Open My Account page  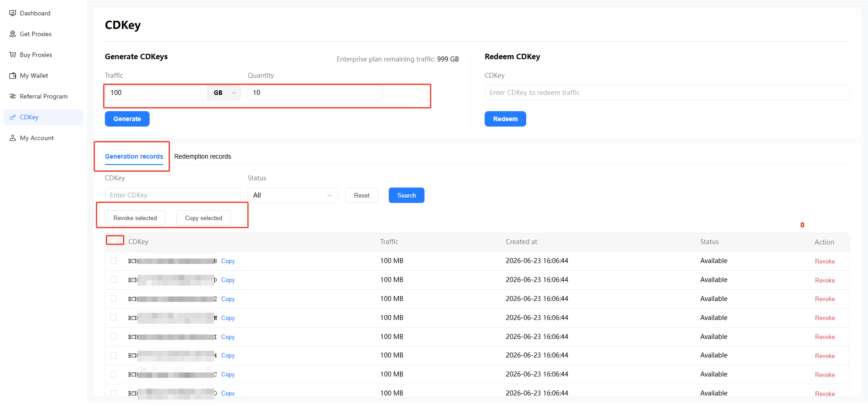click(43, 138)
